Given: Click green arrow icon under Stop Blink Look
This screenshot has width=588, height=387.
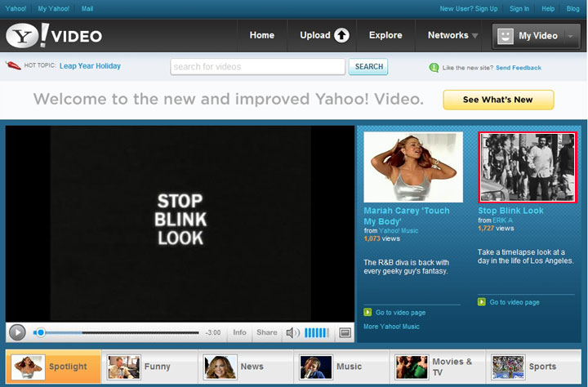Looking at the screenshot, I should click(482, 302).
